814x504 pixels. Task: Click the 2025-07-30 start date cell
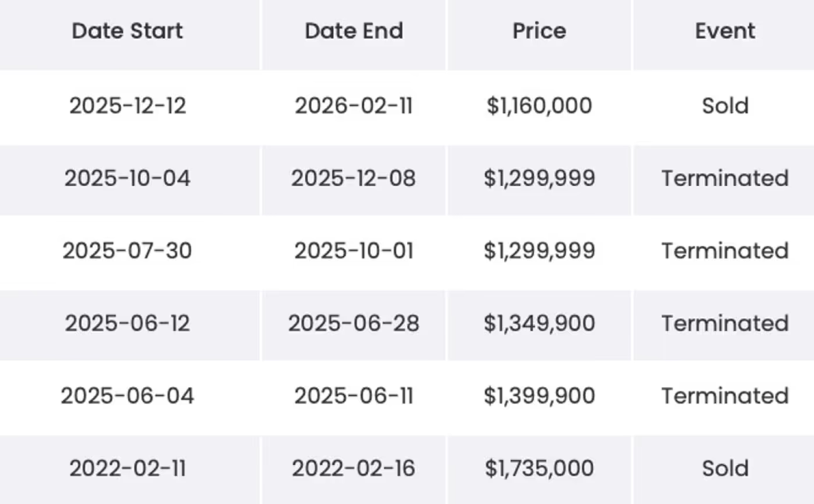pyautogui.click(x=127, y=251)
